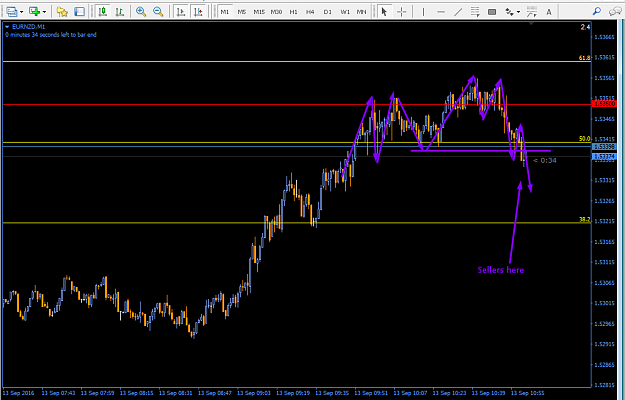This screenshot has width=625, height=400.
Task: Click the New Chart green plus icon
Action: coord(35,12)
